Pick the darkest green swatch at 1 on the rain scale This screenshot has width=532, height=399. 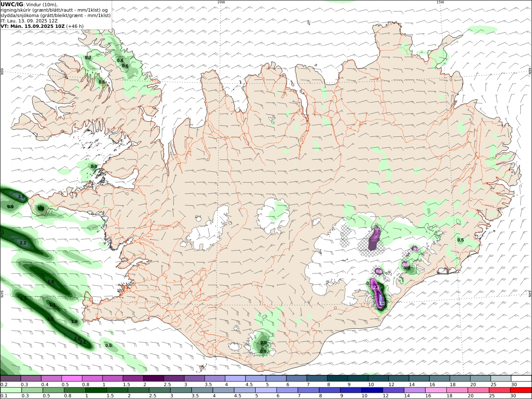coord(96,390)
